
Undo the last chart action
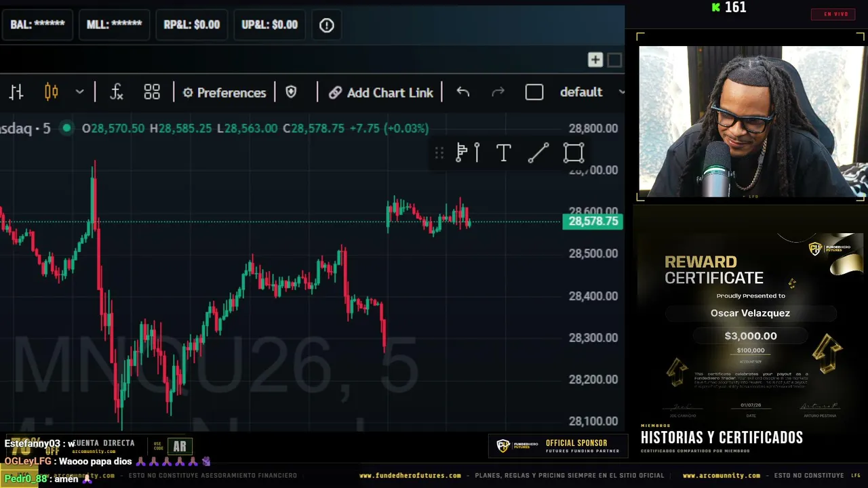[463, 92]
